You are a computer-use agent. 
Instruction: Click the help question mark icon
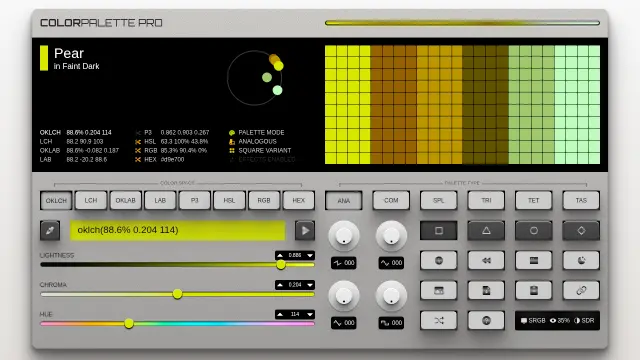tap(486, 321)
